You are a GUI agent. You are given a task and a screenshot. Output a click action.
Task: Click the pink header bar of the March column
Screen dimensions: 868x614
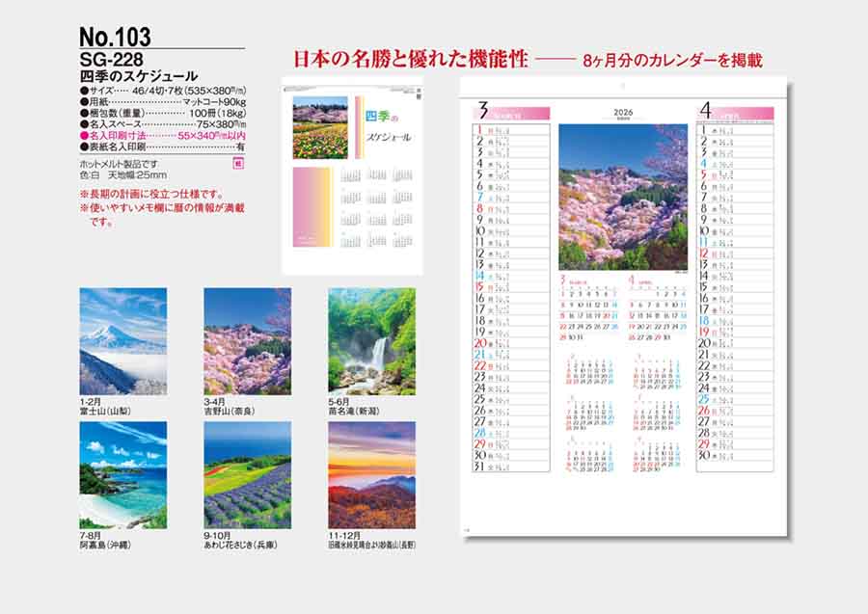pos(511,114)
